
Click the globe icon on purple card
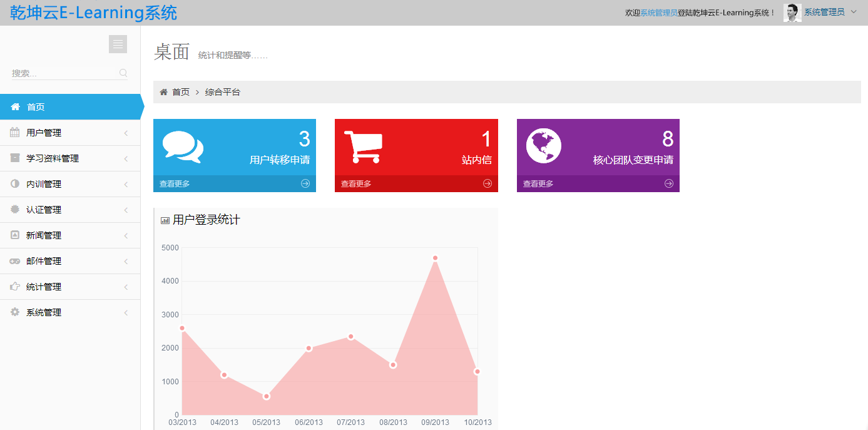click(543, 146)
